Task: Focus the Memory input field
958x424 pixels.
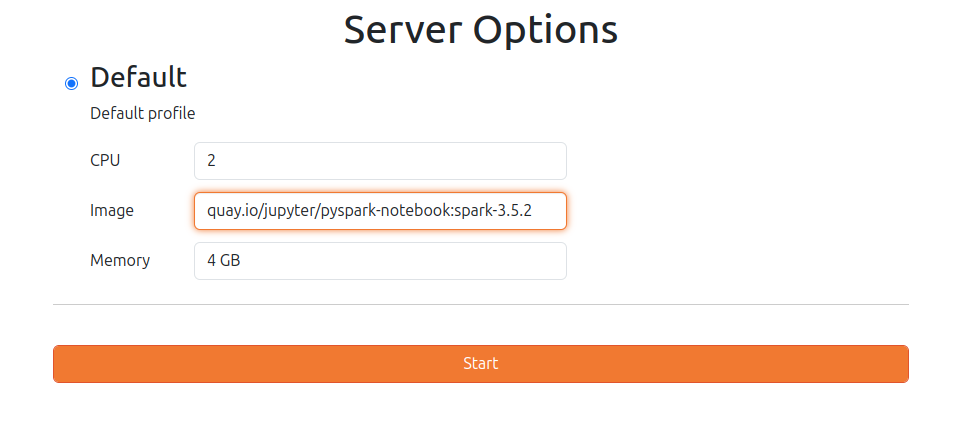Action: click(380, 261)
